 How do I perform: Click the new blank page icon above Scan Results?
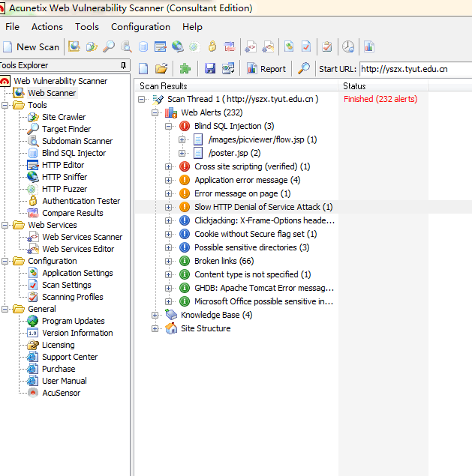(143, 69)
